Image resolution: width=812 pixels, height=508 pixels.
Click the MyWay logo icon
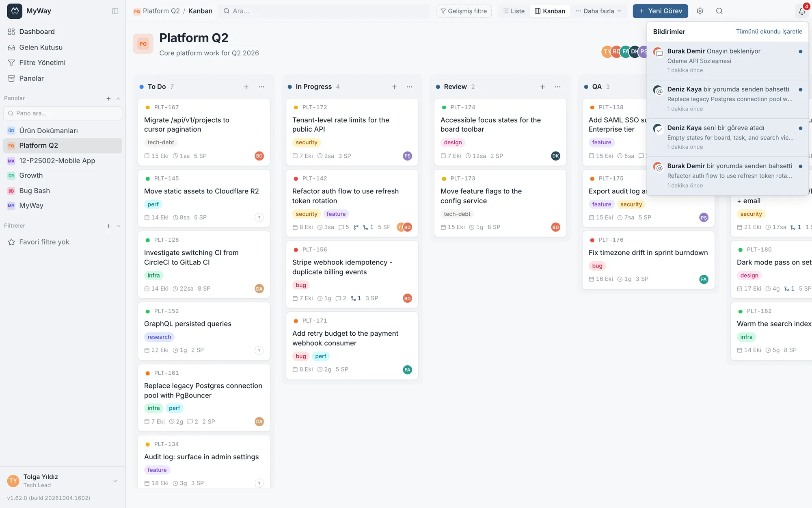pos(15,11)
